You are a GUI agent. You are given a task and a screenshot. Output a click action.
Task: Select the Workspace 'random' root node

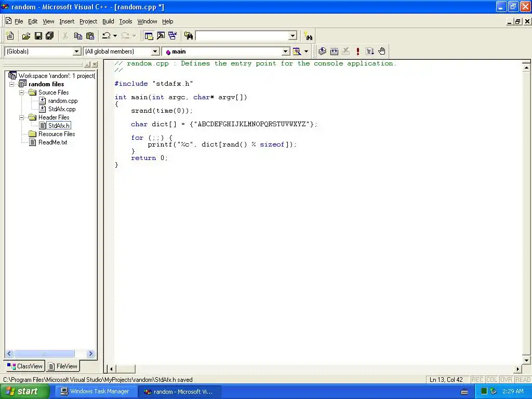[x=56, y=76]
